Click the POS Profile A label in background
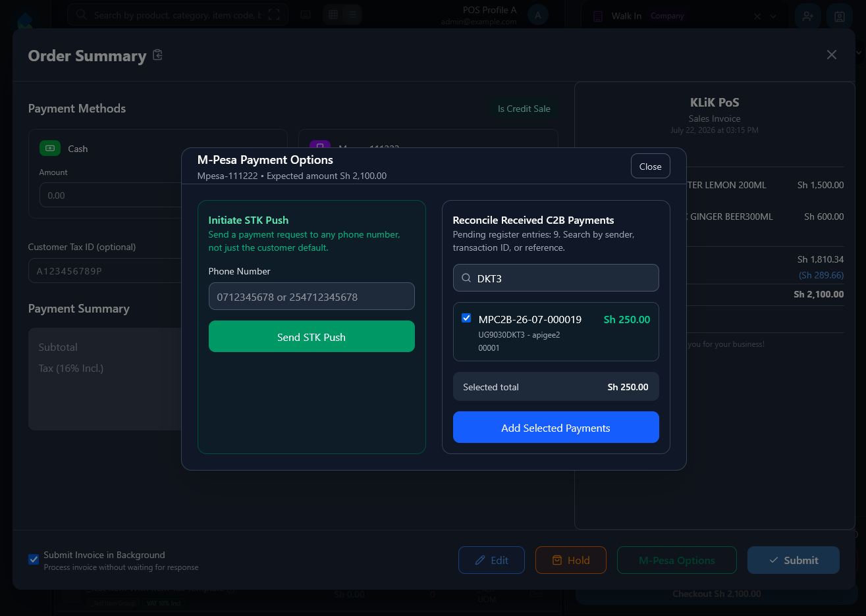This screenshot has height=616, width=866. point(489,10)
